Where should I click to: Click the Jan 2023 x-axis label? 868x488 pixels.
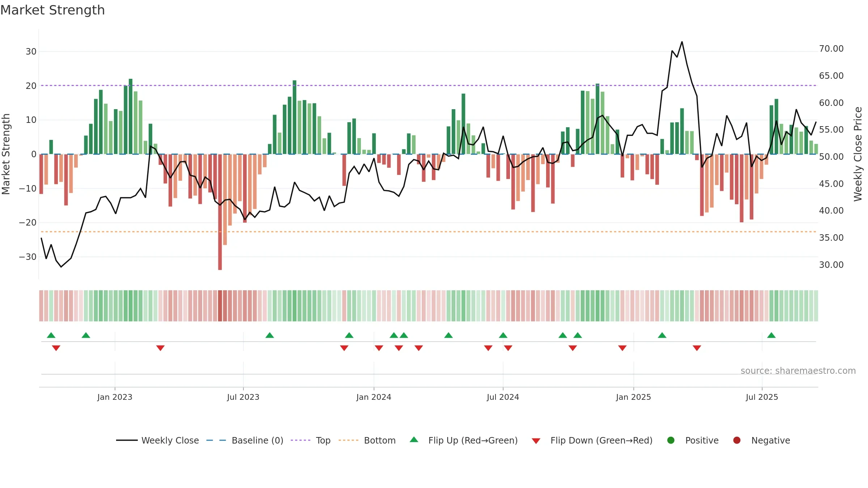pyautogui.click(x=115, y=397)
